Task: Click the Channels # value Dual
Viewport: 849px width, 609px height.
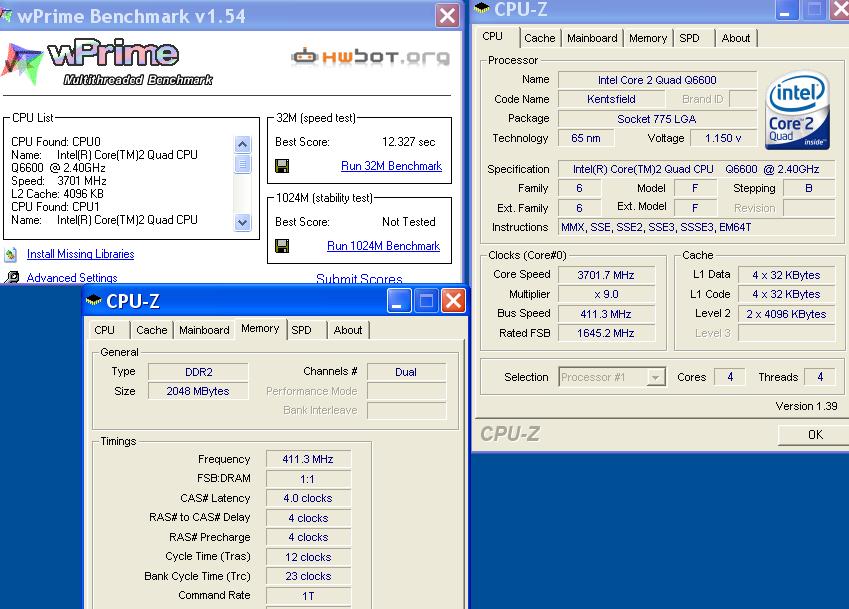Action: click(406, 372)
